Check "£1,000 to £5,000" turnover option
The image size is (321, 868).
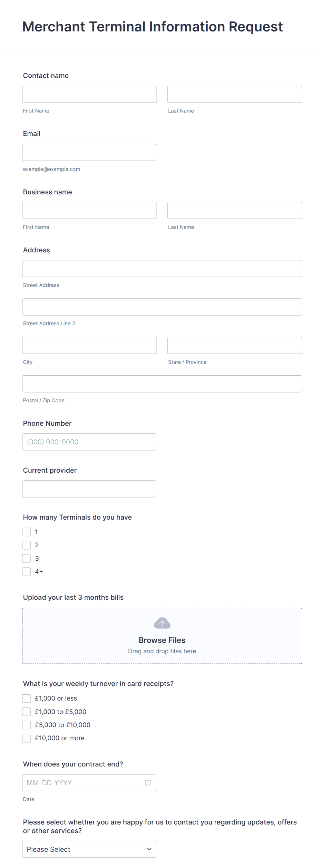[26, 712]
